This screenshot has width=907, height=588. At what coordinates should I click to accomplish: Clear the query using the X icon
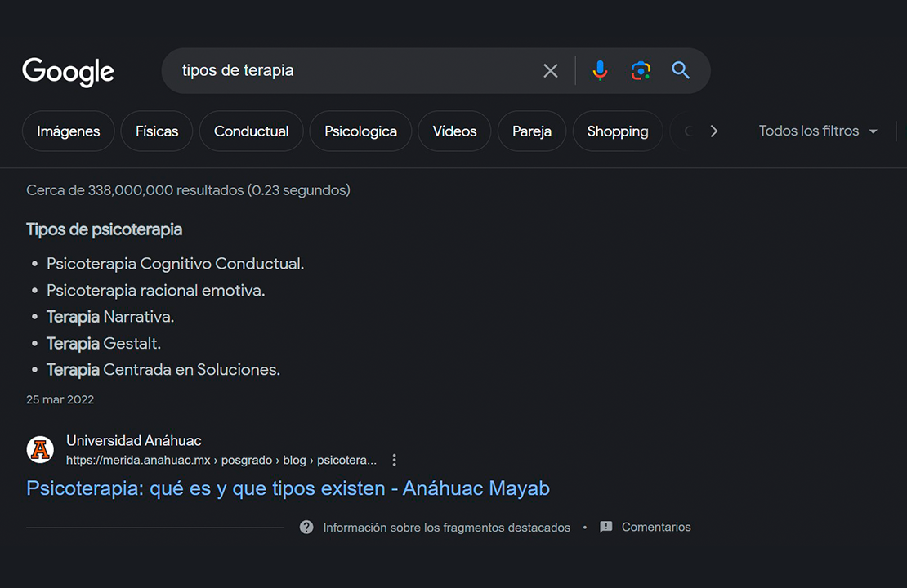pos(550,70)
